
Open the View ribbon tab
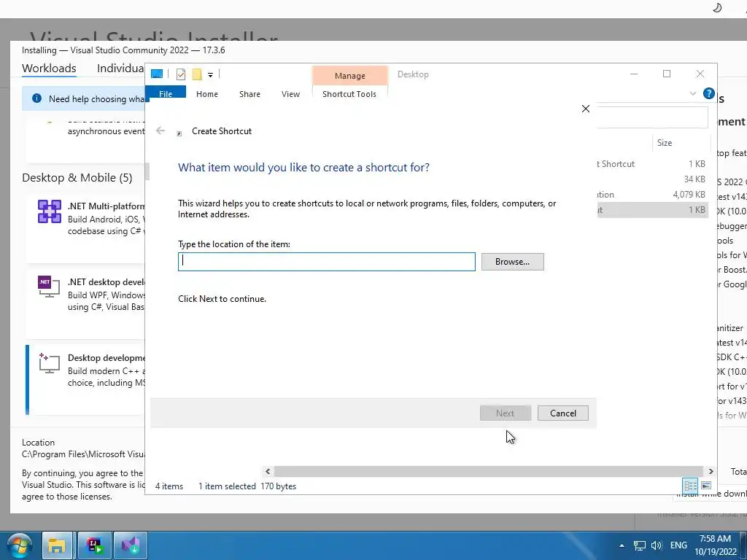pyautogui.click(x=290, y=94)
